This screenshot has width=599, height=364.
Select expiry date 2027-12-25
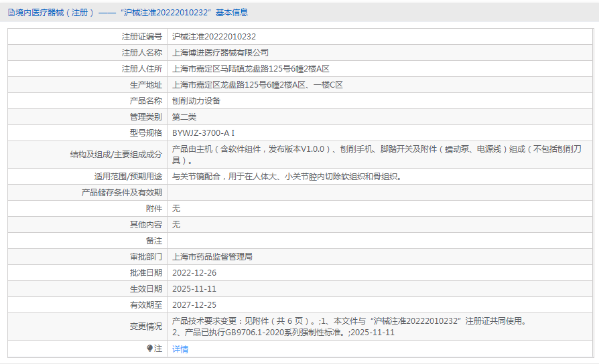tap(194, 305)
